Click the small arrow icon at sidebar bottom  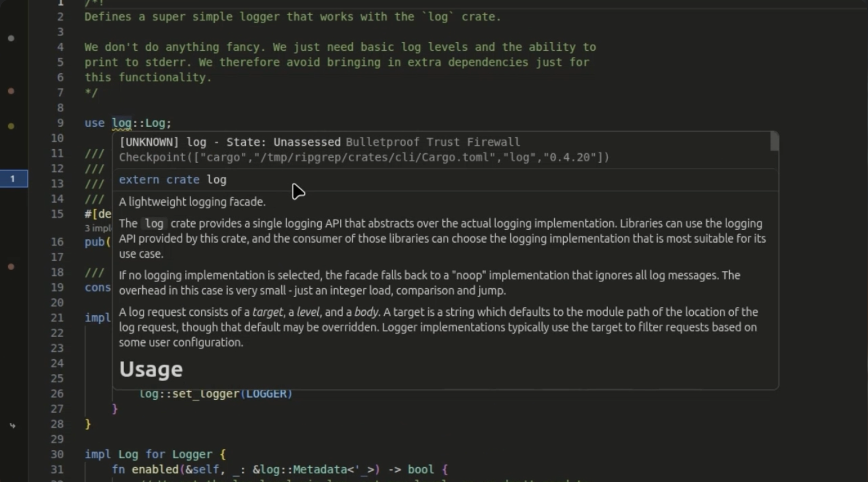12,426
